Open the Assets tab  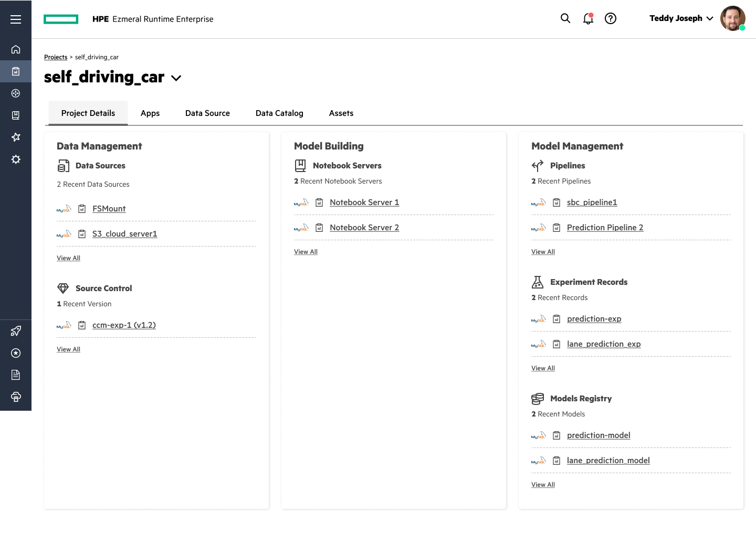tap(341, 113)
